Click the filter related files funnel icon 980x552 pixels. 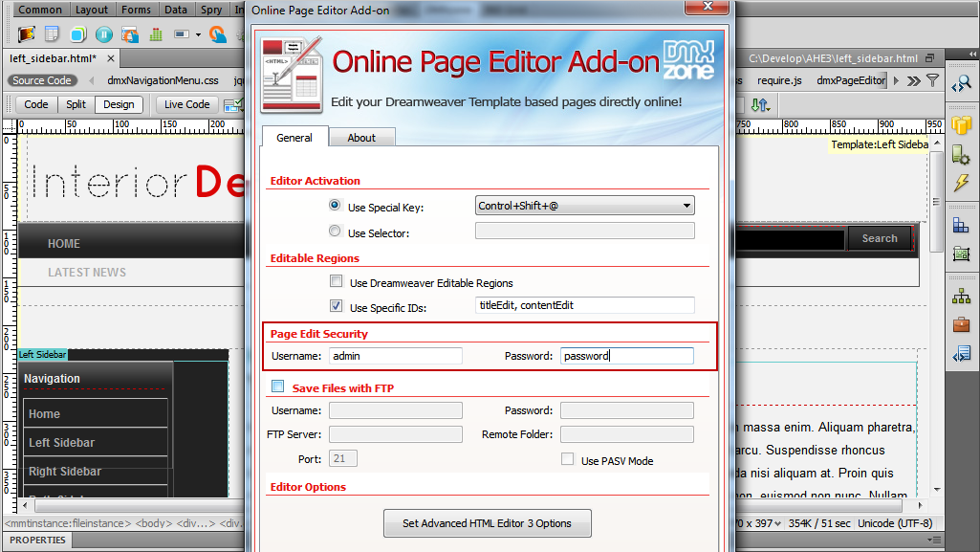point(932,80)
